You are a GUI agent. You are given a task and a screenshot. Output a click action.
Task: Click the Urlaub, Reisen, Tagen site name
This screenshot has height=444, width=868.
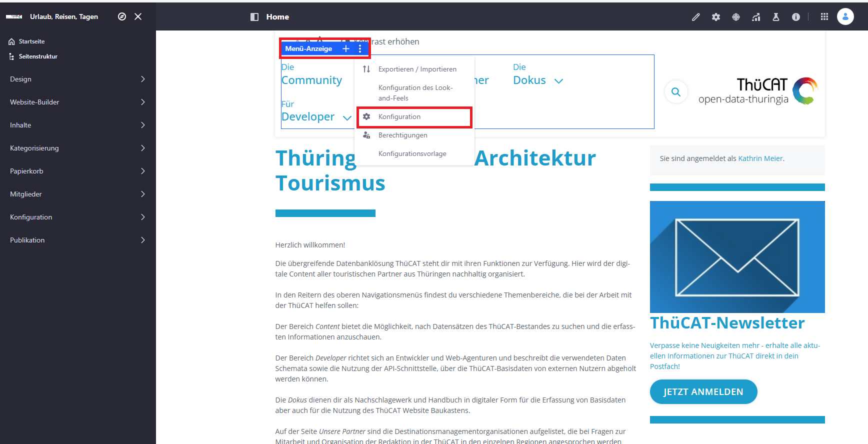[64, 16]
